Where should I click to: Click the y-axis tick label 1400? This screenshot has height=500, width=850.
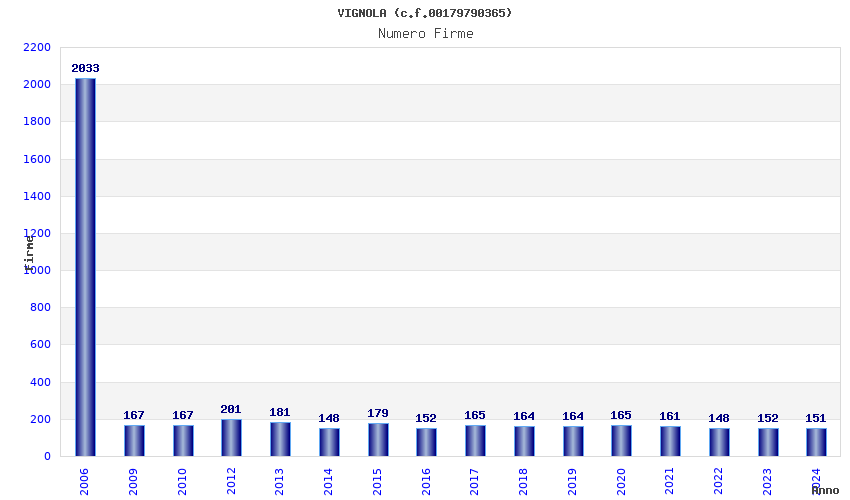37,196
